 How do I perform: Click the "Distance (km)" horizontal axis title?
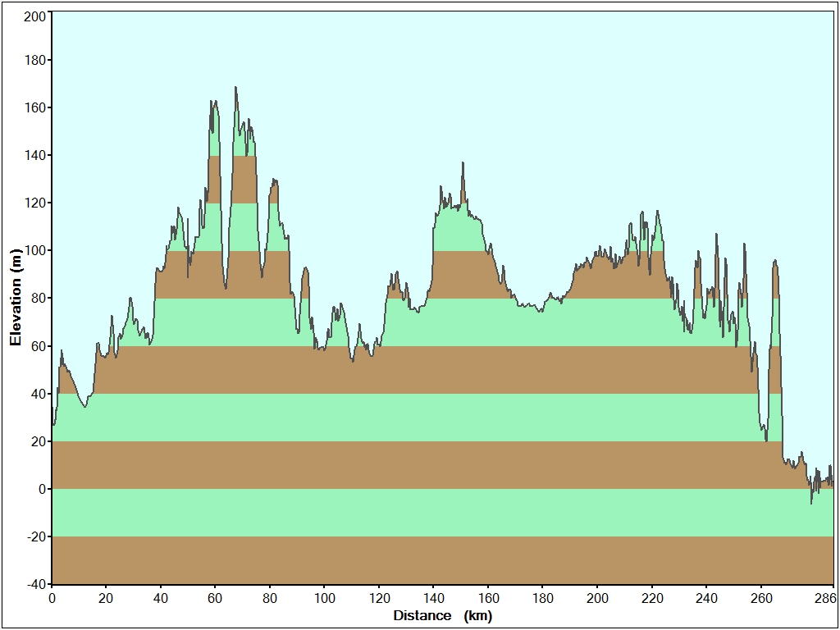pyautogui.click(x=442, y=615)
